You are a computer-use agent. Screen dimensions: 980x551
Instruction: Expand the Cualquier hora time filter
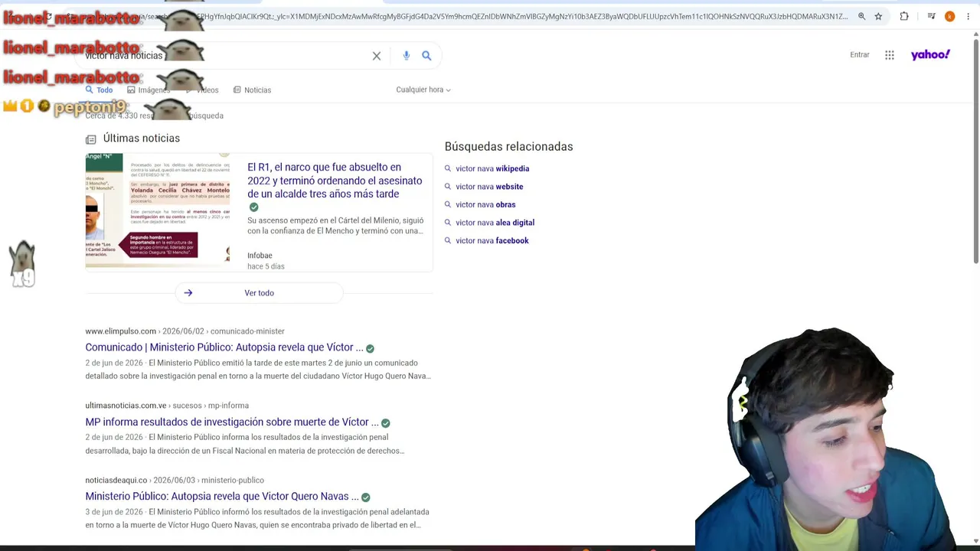423,90
